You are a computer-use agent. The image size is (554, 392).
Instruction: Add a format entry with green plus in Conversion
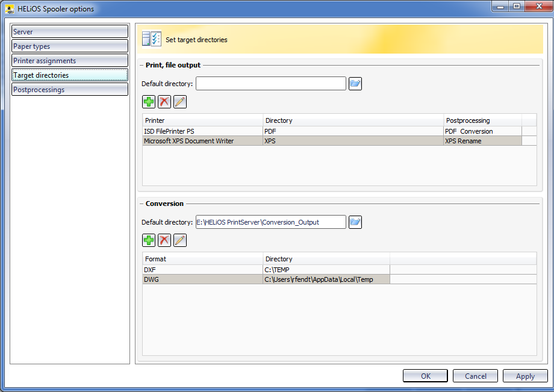point(149,240)
